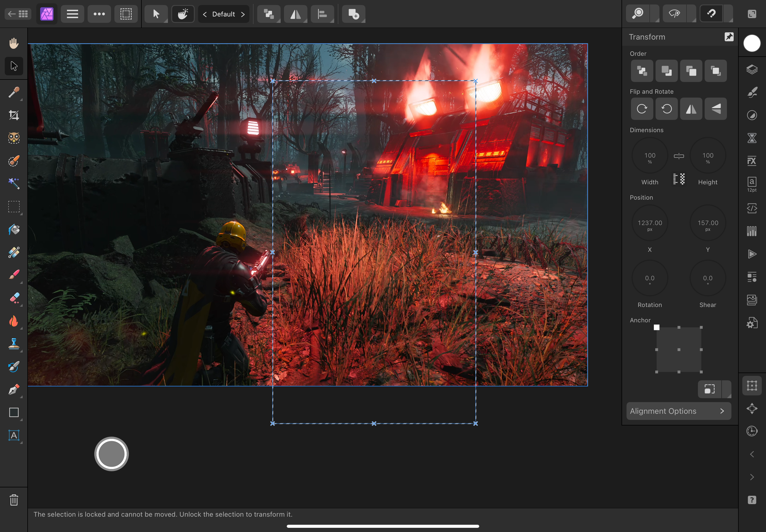The image size is (766, 532).
Task: Tap the Width 100% dial
Action: click(x=650, y=156)
